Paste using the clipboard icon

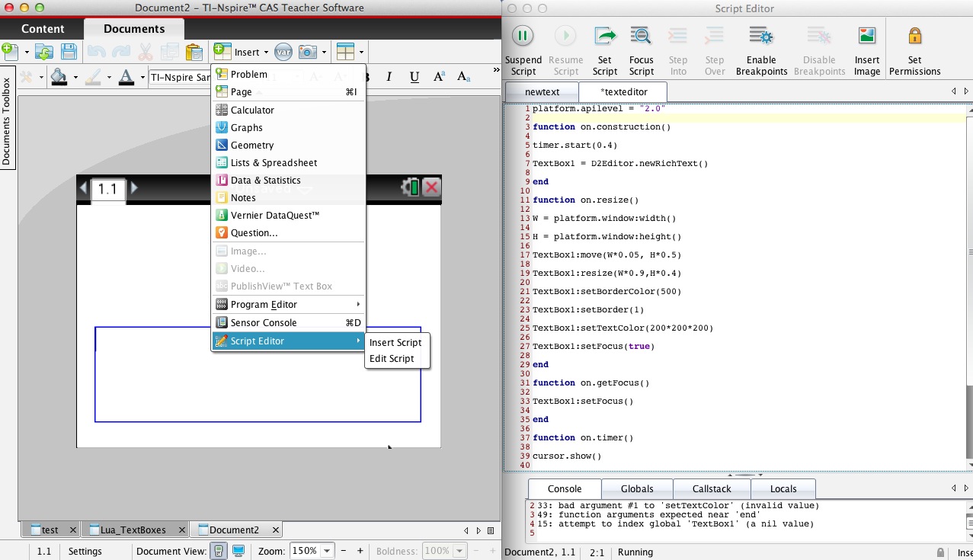tap(194, 52)
